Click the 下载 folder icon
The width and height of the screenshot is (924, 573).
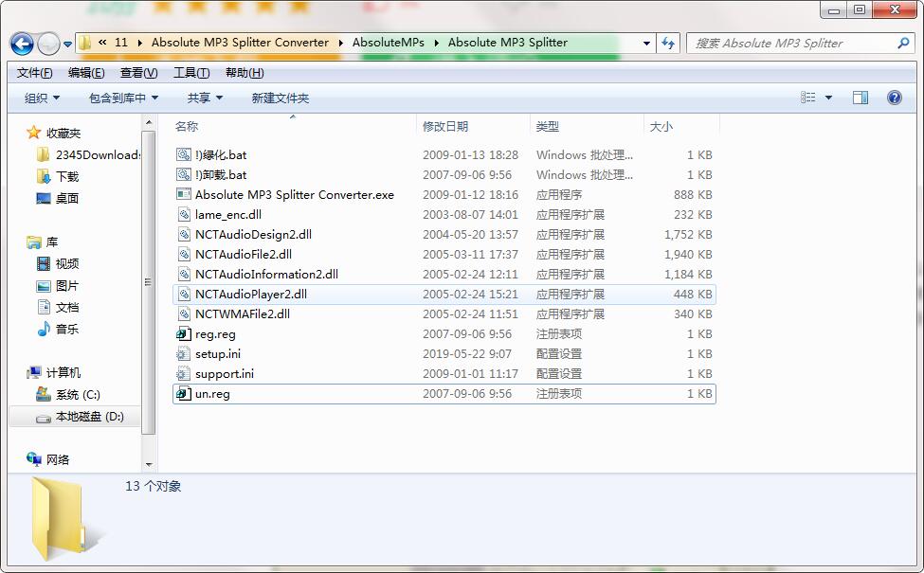pyautogui.click(x=43, y=177)
